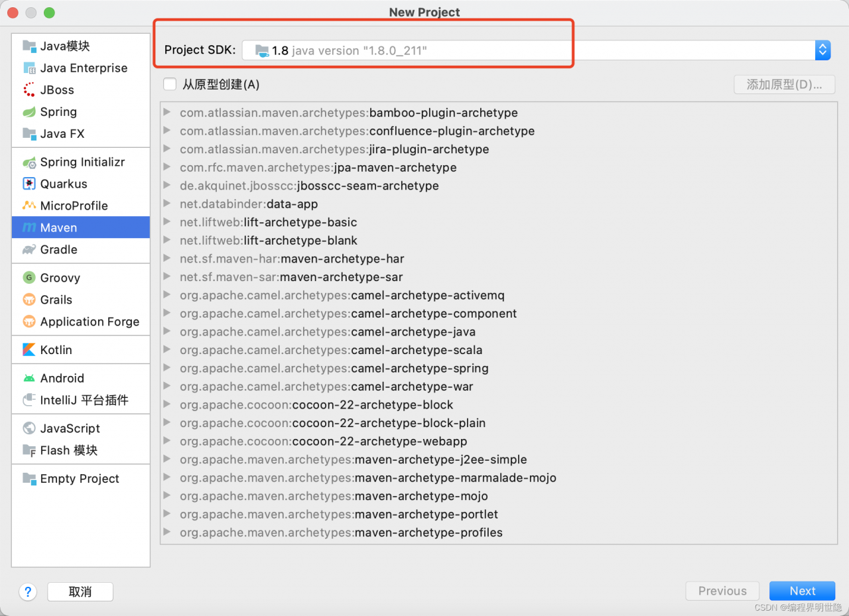849x616 pixels.
Task: Click the Groovy G icon
Action: click(x=29, y=278)
